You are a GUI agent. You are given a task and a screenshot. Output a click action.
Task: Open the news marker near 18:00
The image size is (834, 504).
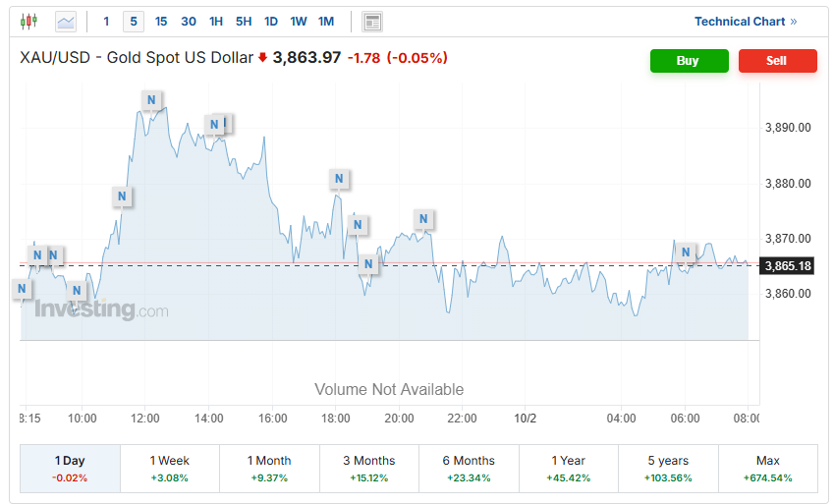click(339, 179)
